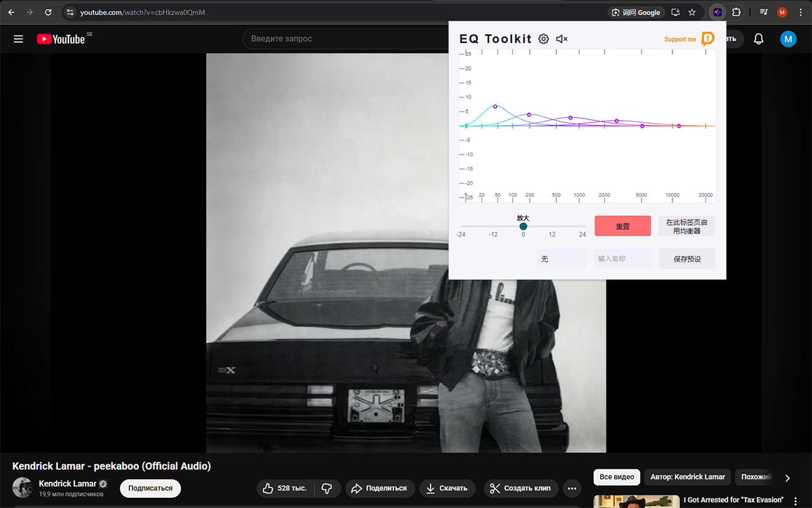This screenshot has height=508, width=812.
Task: Open the Support me link
Action: click(680, 39)
